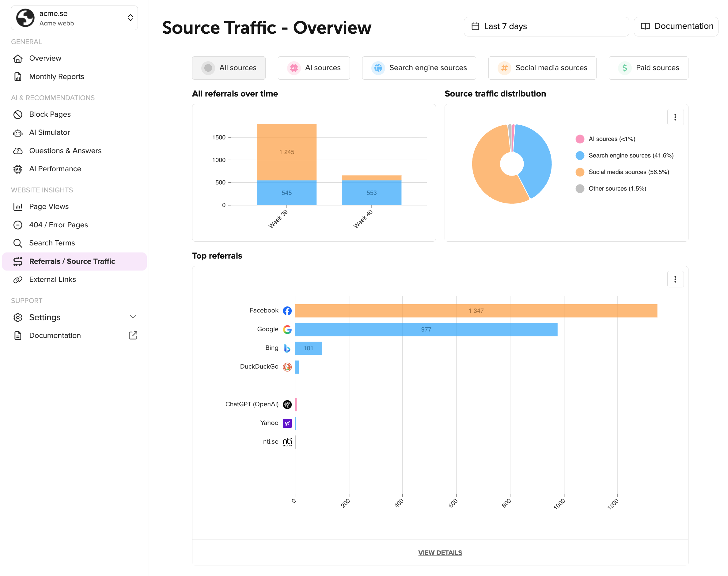Click the External Links chain icon
Image resolution: width=728 pixels, height=576 pixels.
(x=18, y=279)
